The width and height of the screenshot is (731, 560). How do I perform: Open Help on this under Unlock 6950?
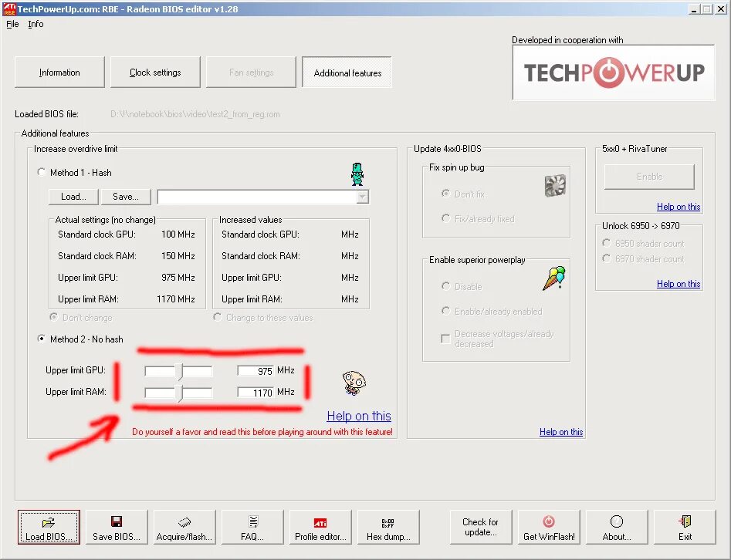click(679, 284)
